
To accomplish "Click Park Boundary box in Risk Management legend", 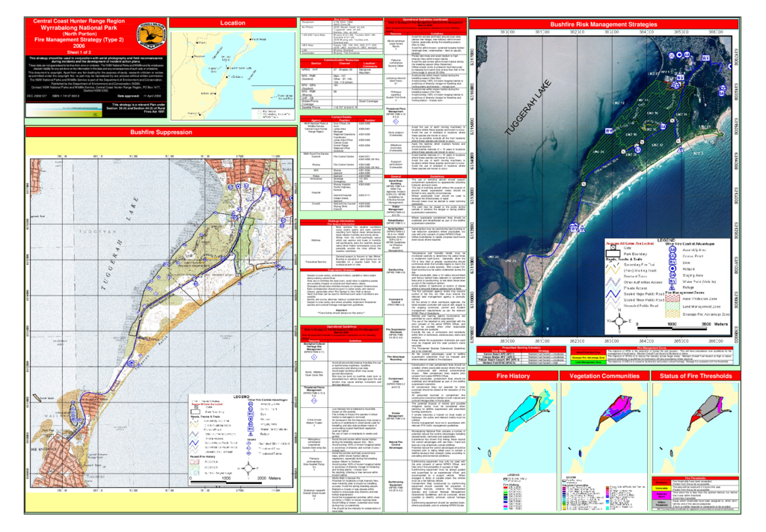I will (613, 254).
